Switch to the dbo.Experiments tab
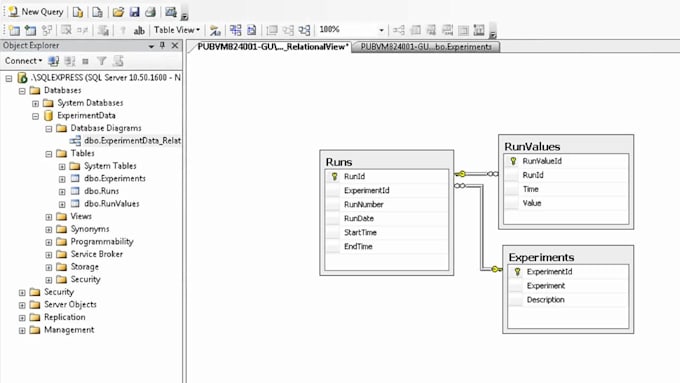The height and width of the screenshot is (383, 680). [426, 46]
